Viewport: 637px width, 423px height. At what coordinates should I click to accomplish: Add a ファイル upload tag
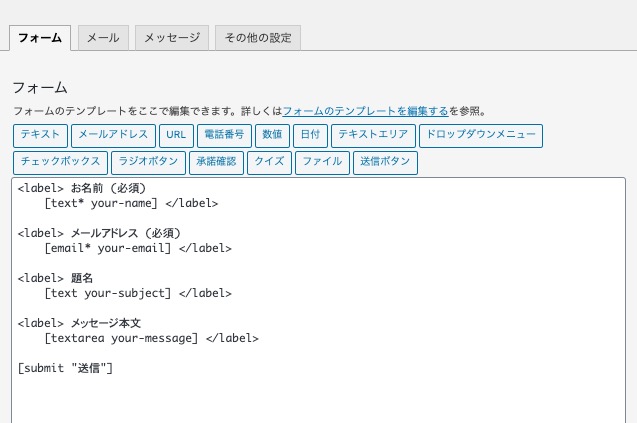point(322,163)
